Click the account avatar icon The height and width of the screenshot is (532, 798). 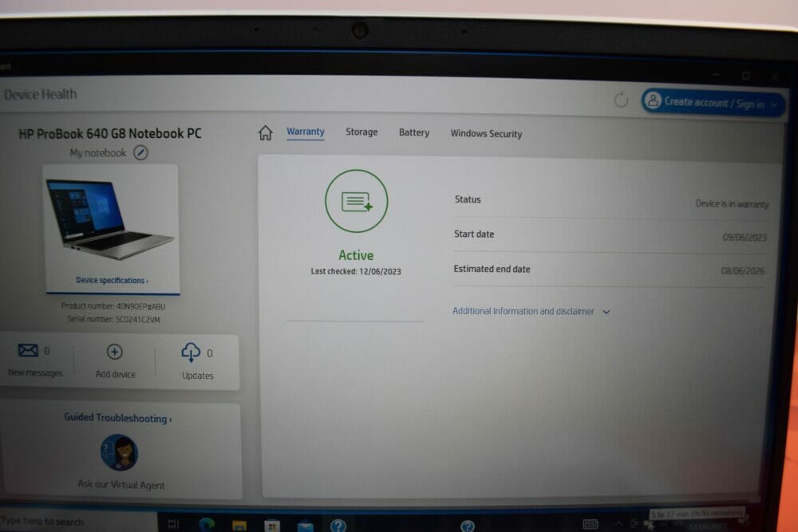[653, 100]
